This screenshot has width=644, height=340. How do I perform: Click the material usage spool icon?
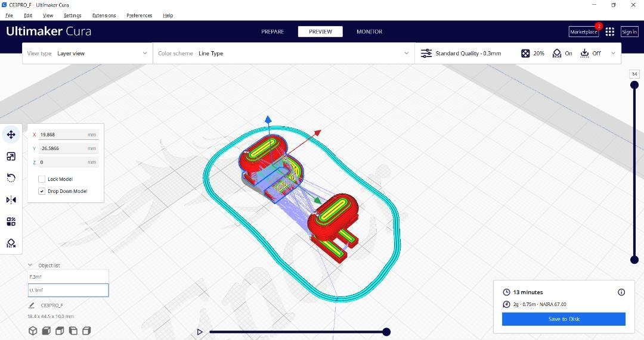(x=506, y=304)
